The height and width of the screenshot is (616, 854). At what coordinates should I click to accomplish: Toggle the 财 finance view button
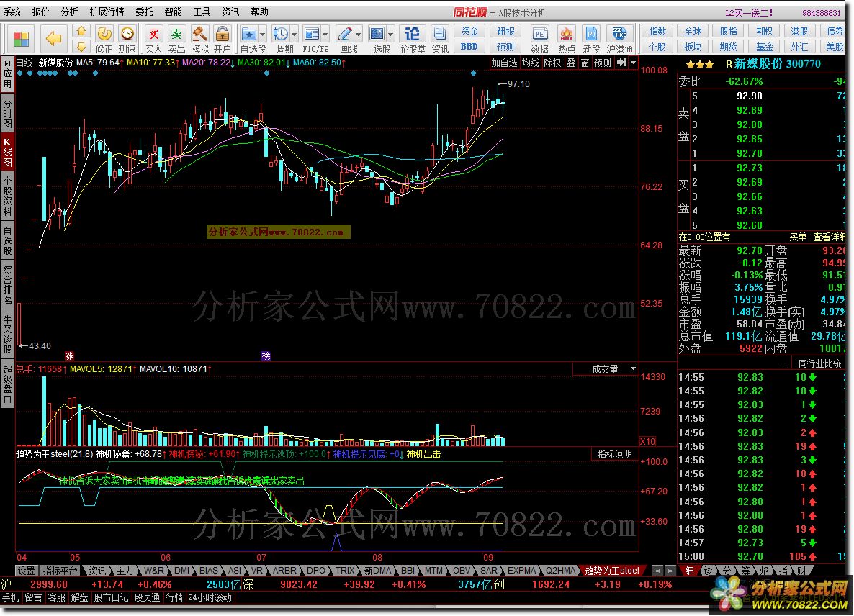point(801,570)
